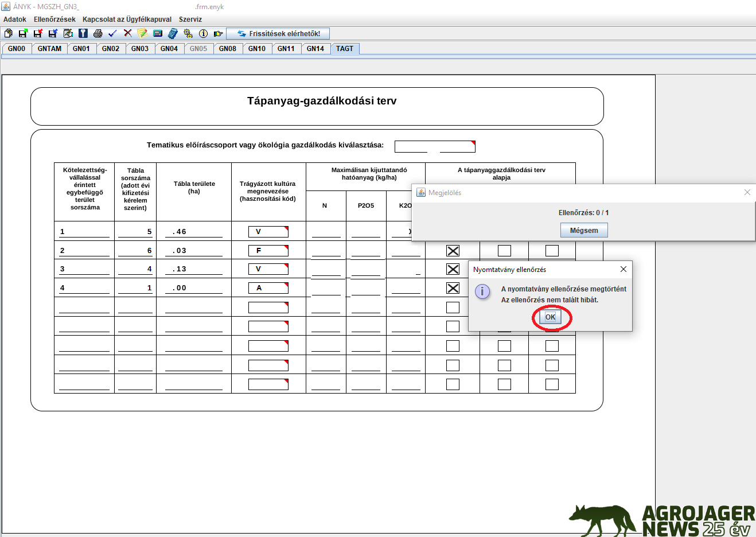Image resolution: width=756 pixels, height=537 pixels.
Task: Click the Frissítések elérhetők! update button
Action: click(278, 34)
